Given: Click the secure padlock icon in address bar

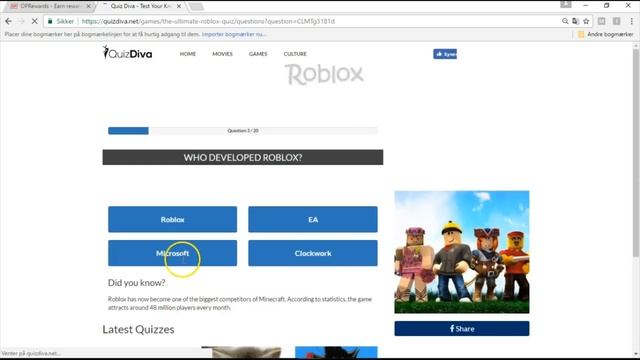Looking at the screenshot, I should pos(50,21).
